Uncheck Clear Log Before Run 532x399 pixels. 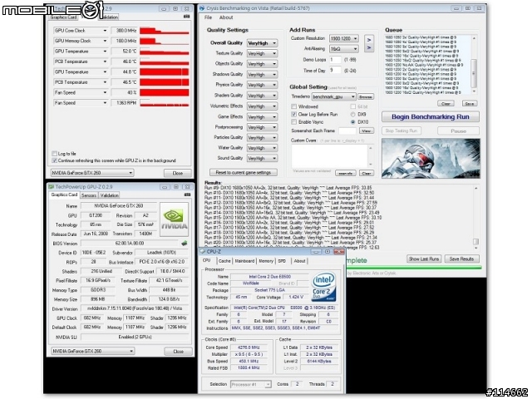click(293, 115)
